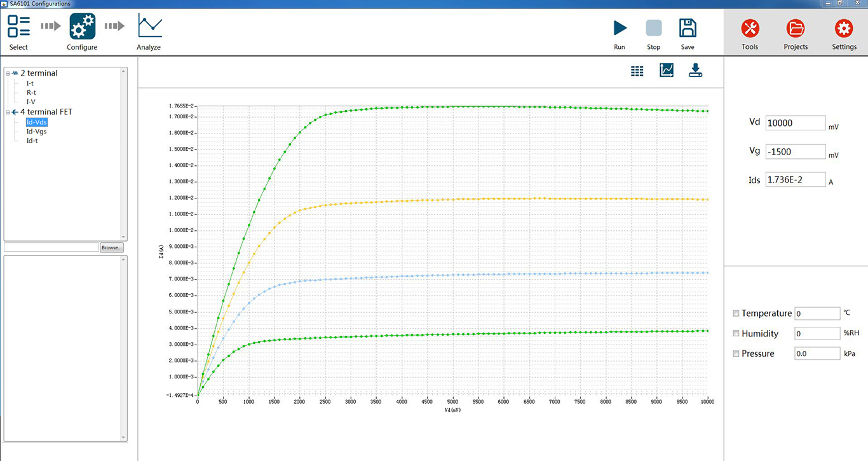Open the Configure gears icon
This screenshot has height=461, width=868.
(x=83, y=27)
